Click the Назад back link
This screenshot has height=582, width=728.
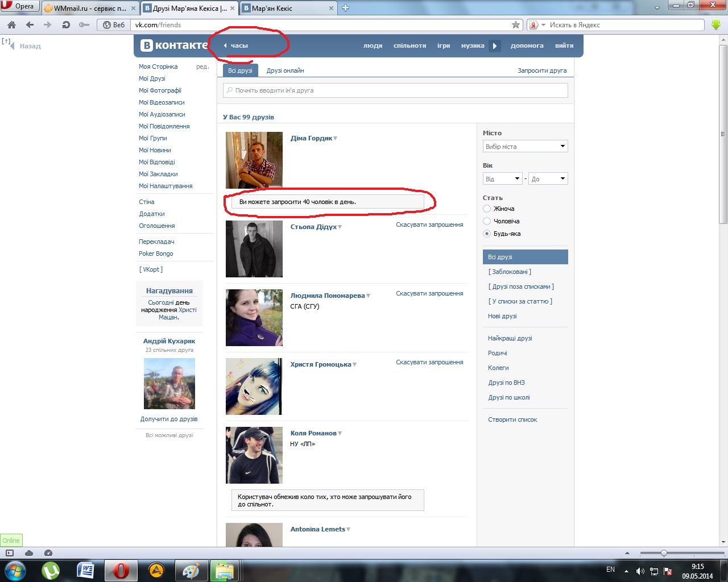(30, 46)
